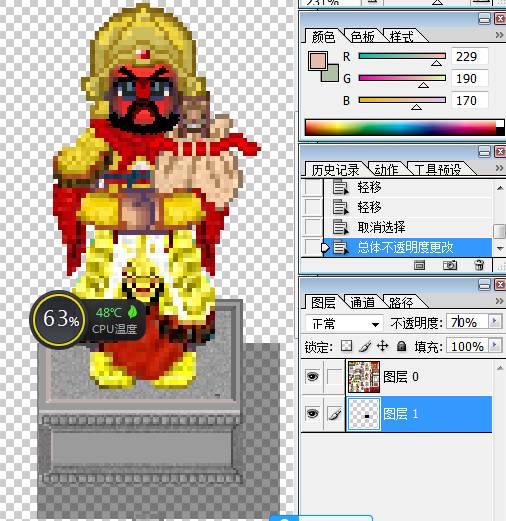This screenshot has height=521, width=506.
Task: Open the color panel flyout menu
Action: coord(499,35)
